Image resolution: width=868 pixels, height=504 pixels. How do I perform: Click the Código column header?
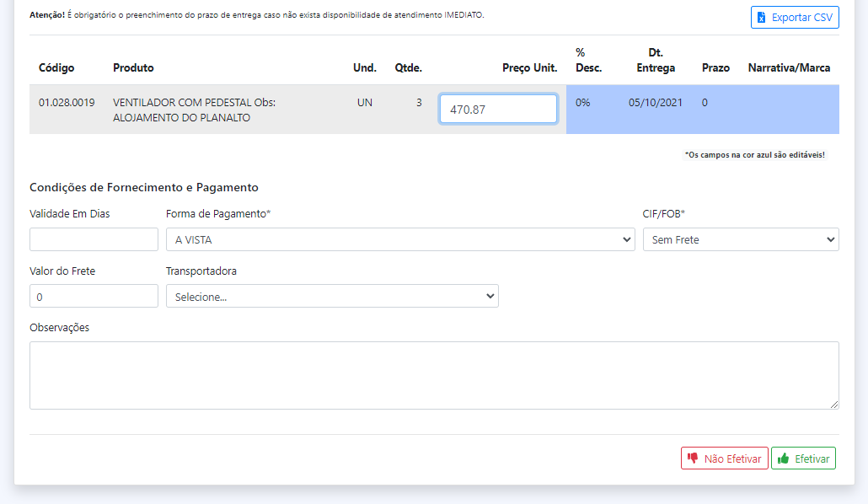[56, 67]
